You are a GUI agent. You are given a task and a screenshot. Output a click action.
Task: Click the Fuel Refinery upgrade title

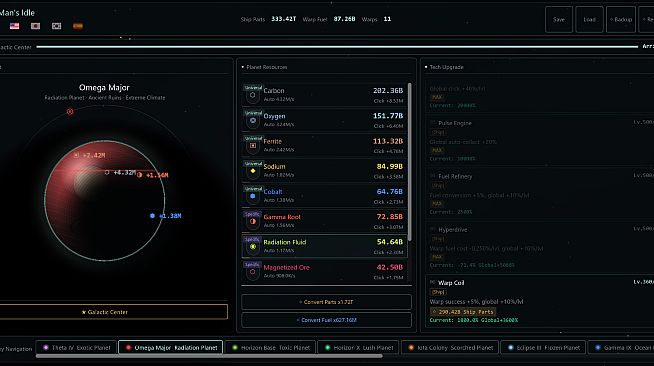tap(455, 176)
